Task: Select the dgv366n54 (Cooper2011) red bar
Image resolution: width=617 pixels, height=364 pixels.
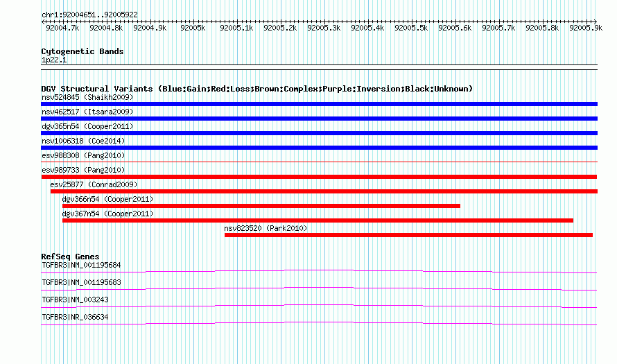Action: (261, 206)
